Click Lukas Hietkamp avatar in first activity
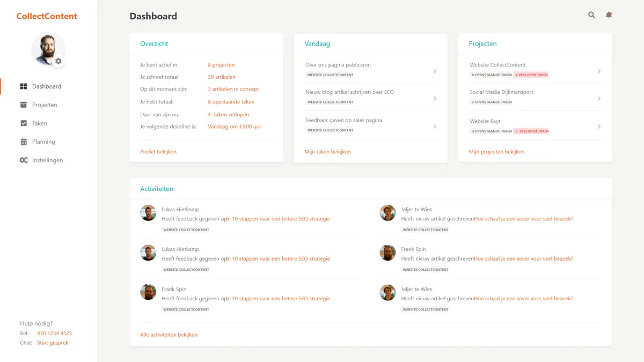The width and height of the screenshot is (644, 362). click(148, 213)
